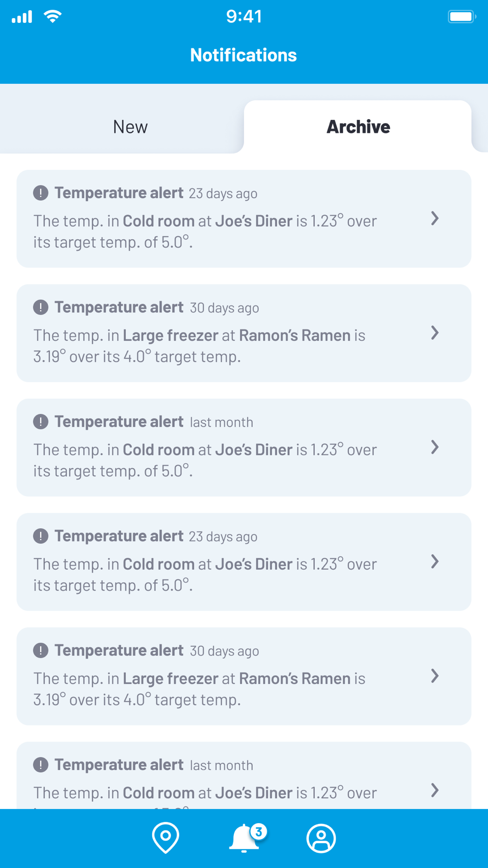The height and width of the screenshot is (868, 488).
Task: Tap alert icon on first Large freezer notification
Action: coord(41,307)
